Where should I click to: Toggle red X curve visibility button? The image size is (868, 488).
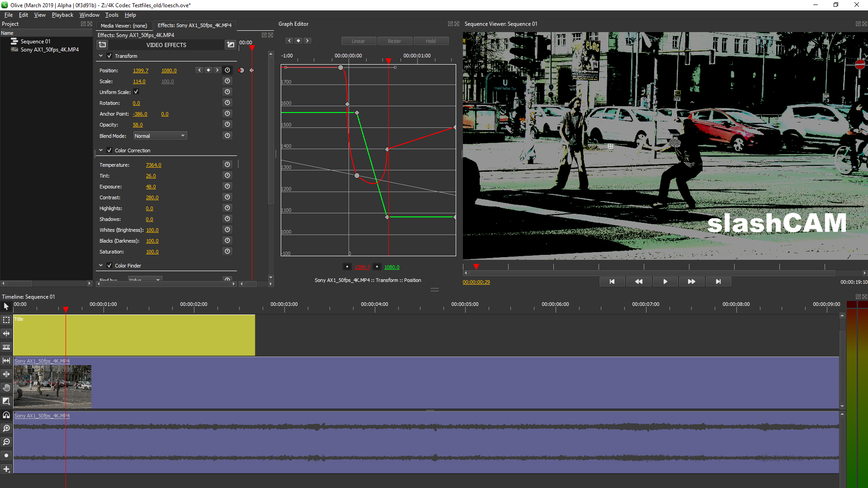[347, 267]
